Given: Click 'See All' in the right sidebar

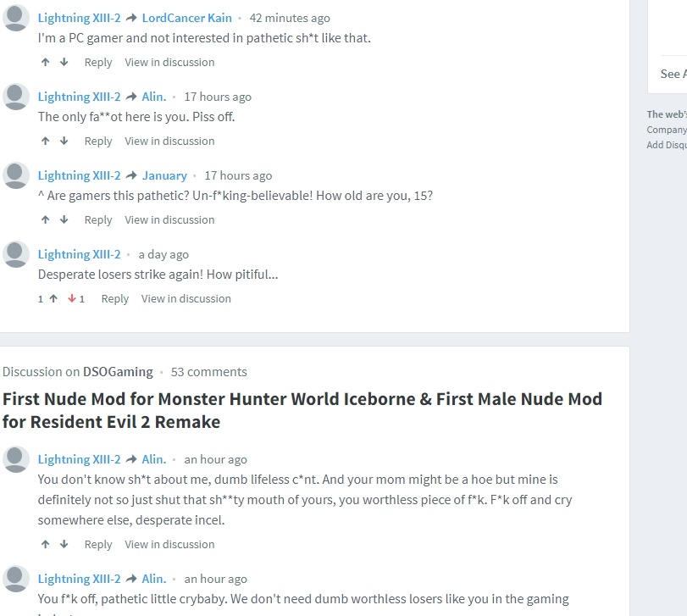Looking at the screenshot, I should (x=673, y=74).
